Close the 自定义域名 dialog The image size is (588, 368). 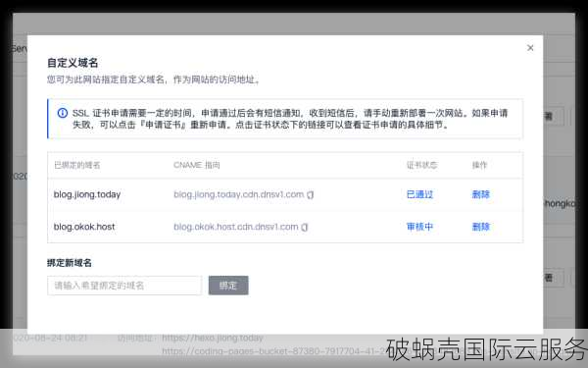point(530,48)
